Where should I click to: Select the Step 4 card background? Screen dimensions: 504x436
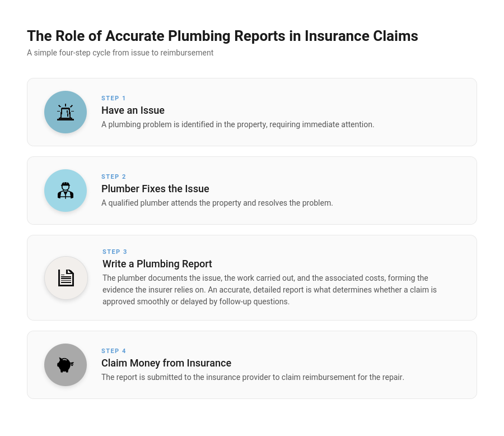[x=252, y=365]
